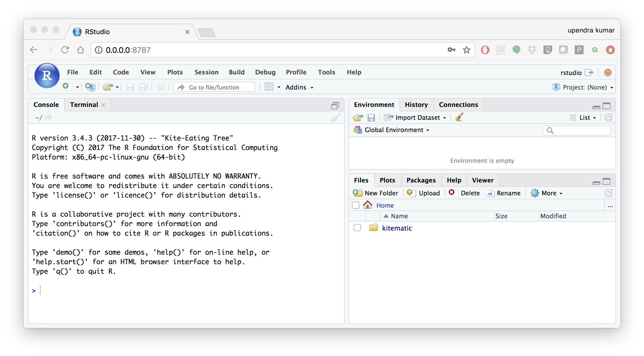This screenshot has width=644, height=356.
Task: Open the Project (None) menu
Action: point(583,87)
